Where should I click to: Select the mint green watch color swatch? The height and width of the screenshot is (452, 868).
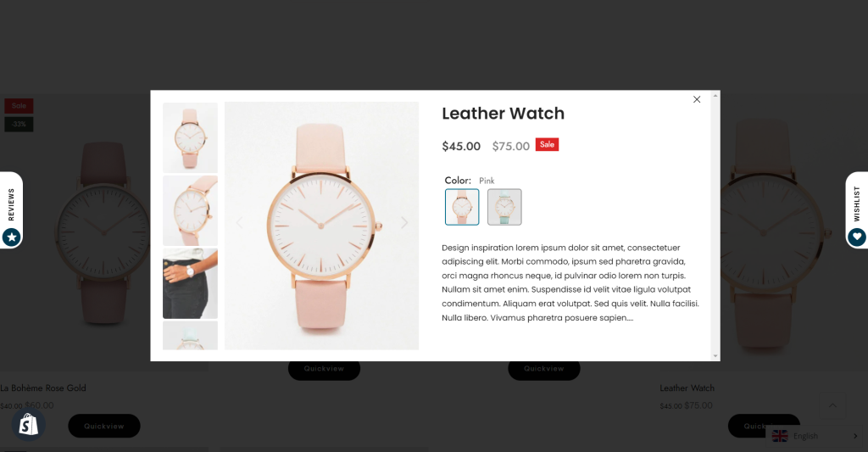504,207
